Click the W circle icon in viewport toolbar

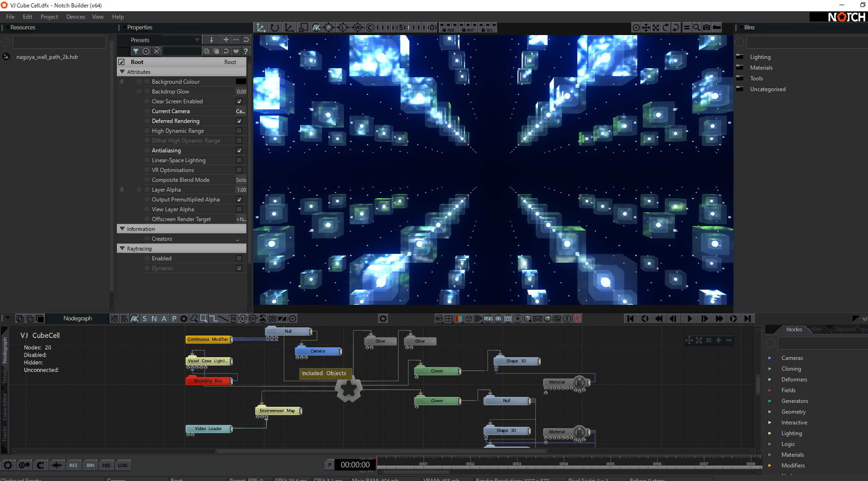click(358, 28)
